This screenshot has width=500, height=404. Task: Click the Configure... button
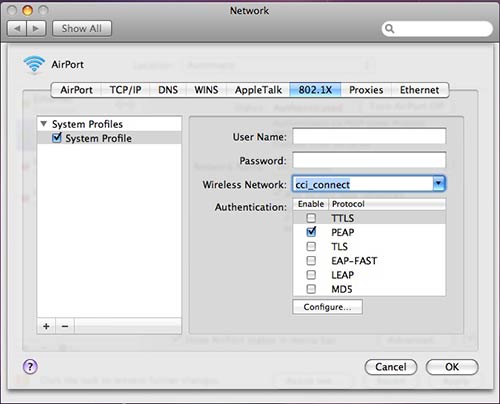tap(327, 307)
